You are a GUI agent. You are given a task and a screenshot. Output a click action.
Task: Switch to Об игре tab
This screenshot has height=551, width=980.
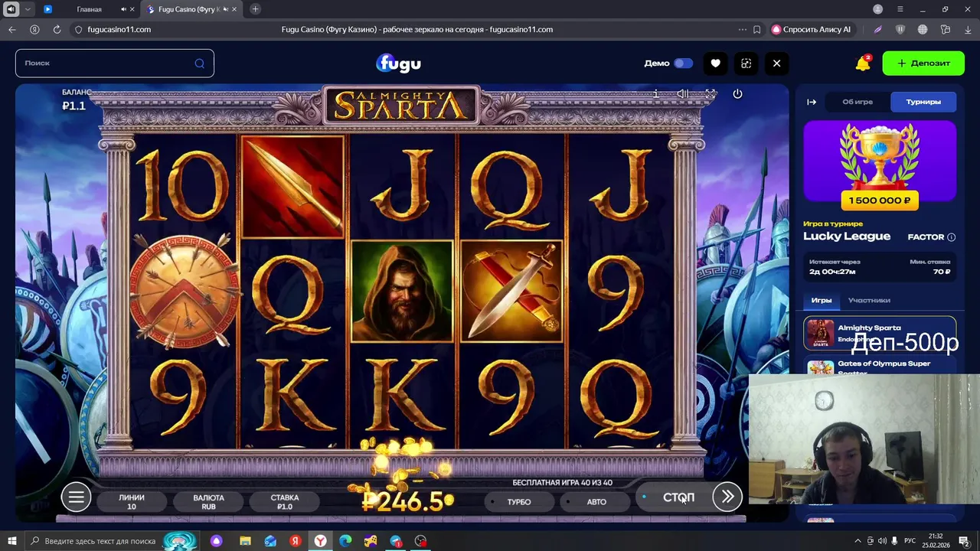coord(857,102)
